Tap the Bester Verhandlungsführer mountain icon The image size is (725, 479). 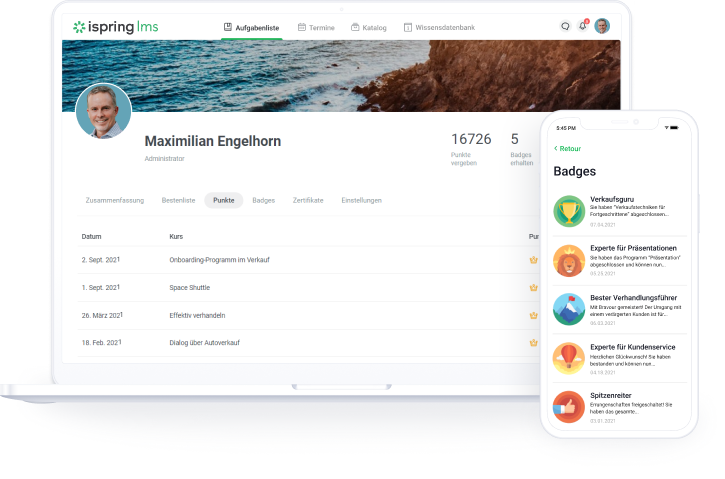point(569,309)
